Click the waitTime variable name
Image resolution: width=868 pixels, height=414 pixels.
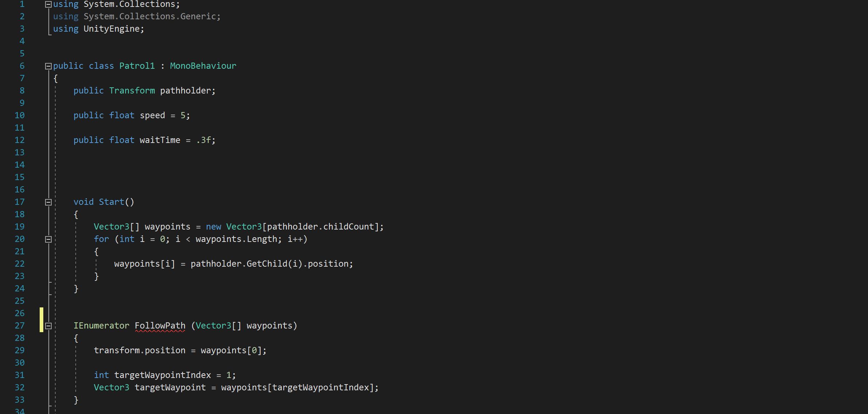(160, 140)
